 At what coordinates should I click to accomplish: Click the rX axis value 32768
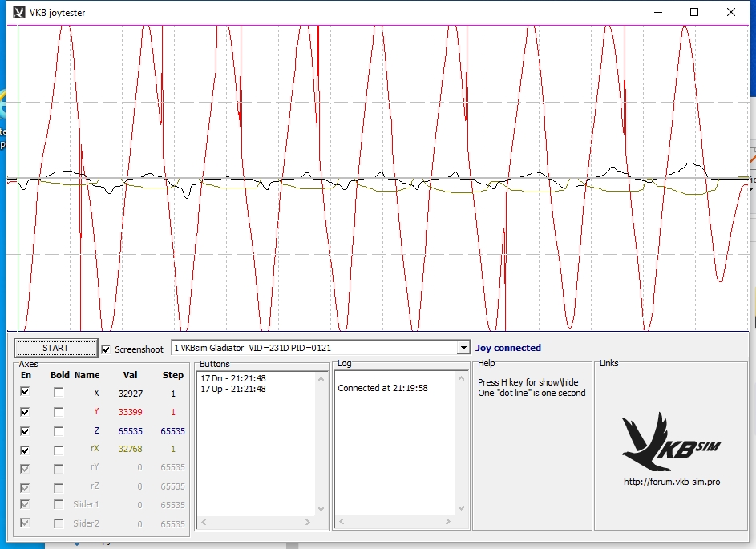coord(131,449)
